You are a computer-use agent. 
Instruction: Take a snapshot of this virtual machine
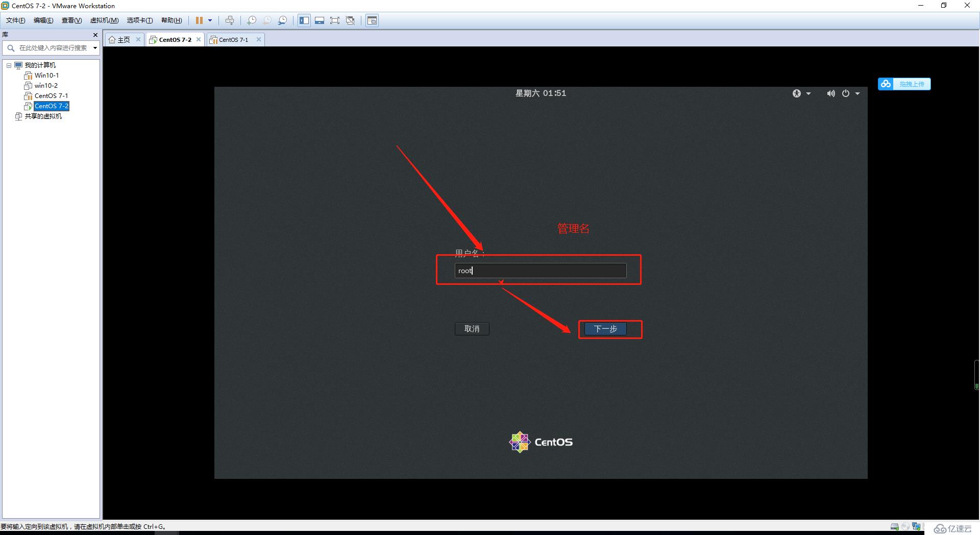click(252, 20)
